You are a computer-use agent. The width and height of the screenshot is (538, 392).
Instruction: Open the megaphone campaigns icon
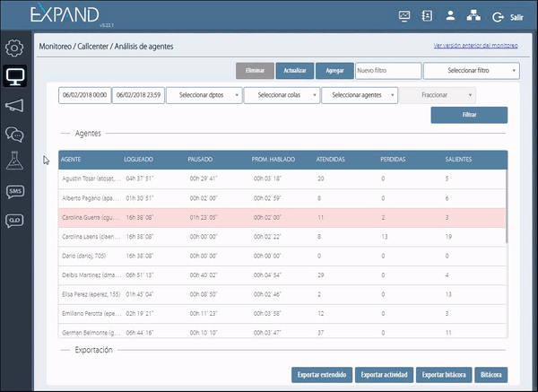(x=14, y=106)
